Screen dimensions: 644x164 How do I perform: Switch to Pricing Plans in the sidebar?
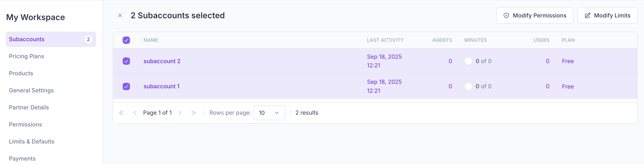27,56
